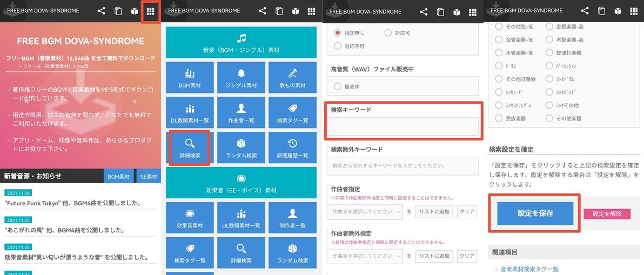This screenshot has width=644, height=275.
Task: Open grid menu icon on home page panel
Action: click(150, 11)
